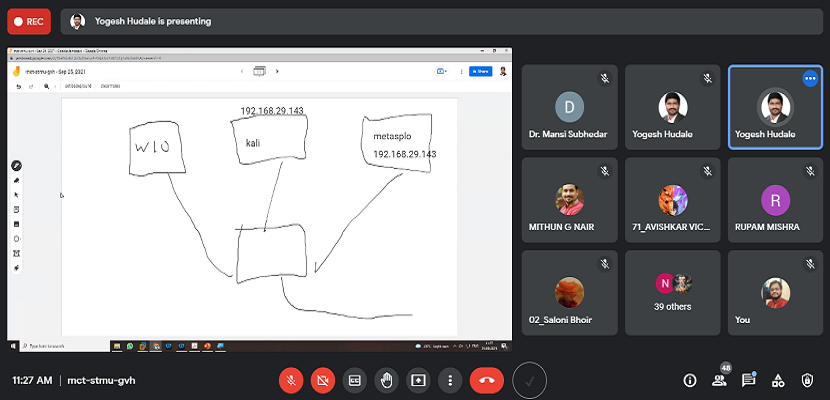Turn on the camera in the call bar
Screen dimensions: 830x400
(323, 380)
